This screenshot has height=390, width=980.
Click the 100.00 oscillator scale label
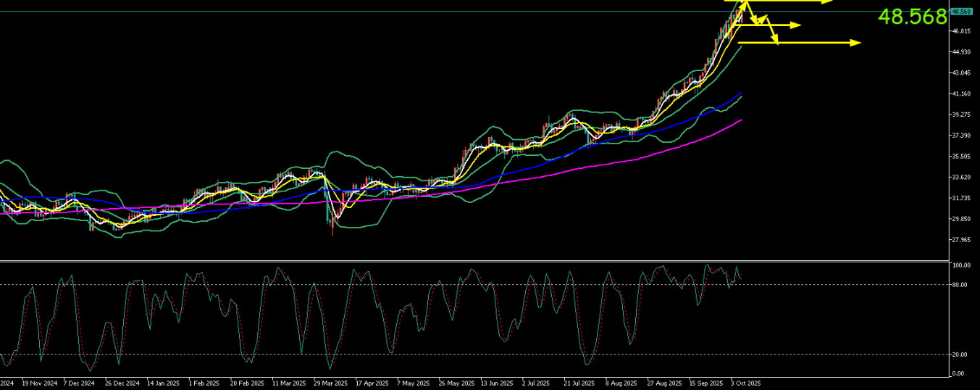[x=961, y=266]
